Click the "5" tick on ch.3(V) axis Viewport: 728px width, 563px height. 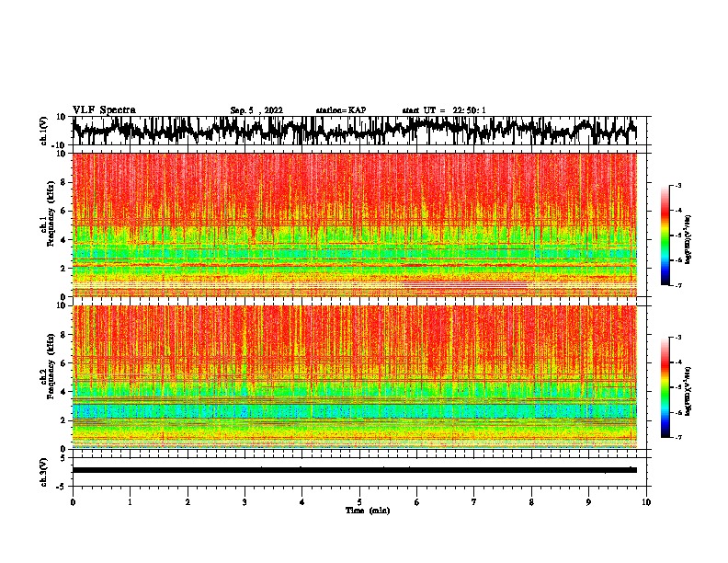tap(64, 457)
